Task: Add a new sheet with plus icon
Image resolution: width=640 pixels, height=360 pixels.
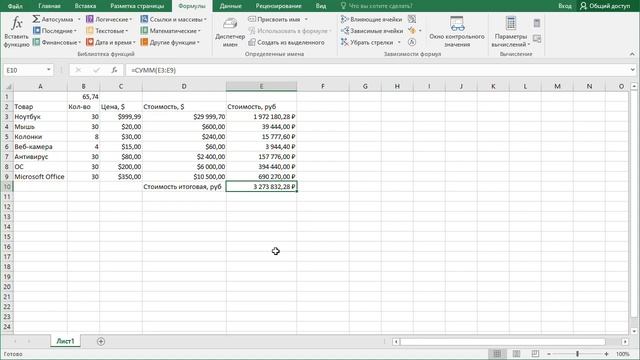Action: coord(101,341)
